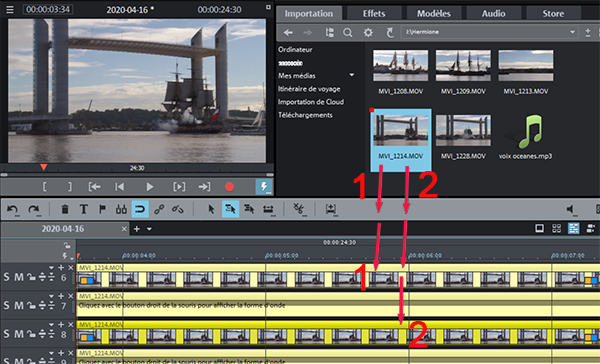Screen dimensions: 600x364
Task: Expand the Mes médias dropdown arrow
Action: [351, 75]
